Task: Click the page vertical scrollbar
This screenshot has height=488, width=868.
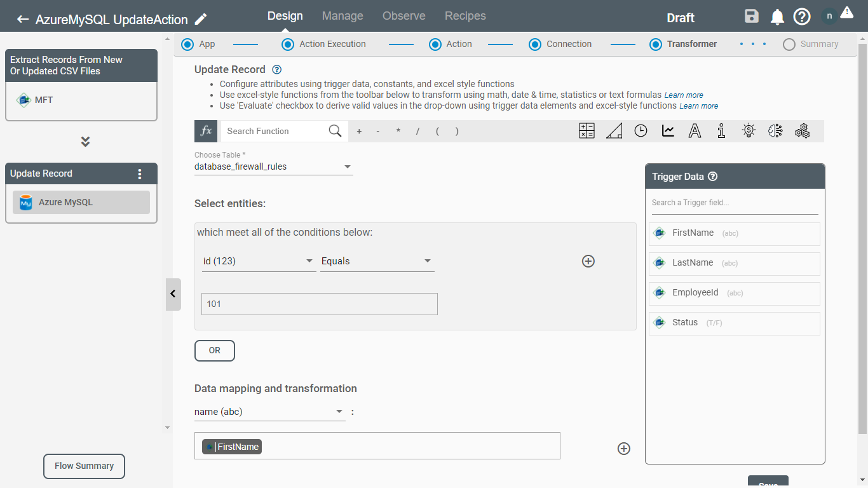Action: tap(862, 238)
